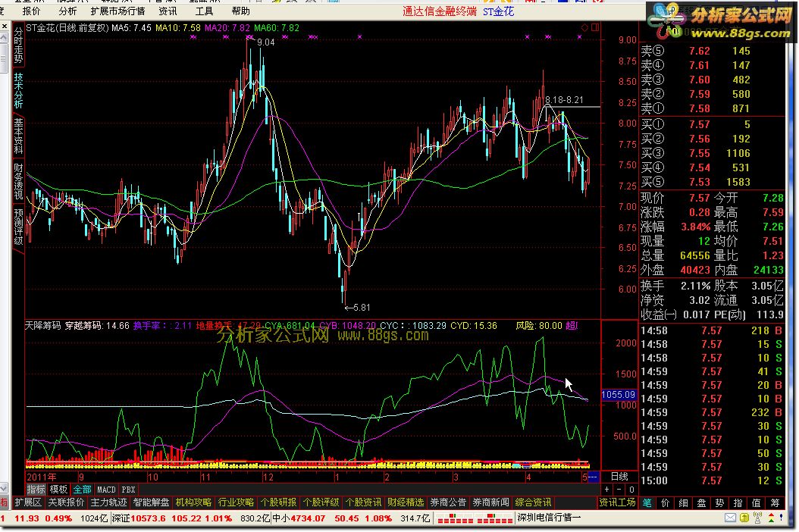Open 券商新闻 section
The width and height of the screenshot is (799, 532).
(490, 502)
